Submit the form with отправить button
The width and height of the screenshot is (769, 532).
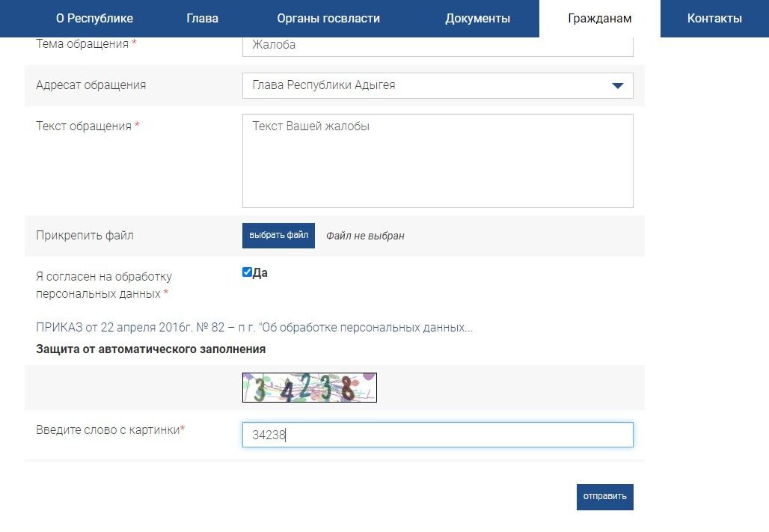click(x=604, y=497)
